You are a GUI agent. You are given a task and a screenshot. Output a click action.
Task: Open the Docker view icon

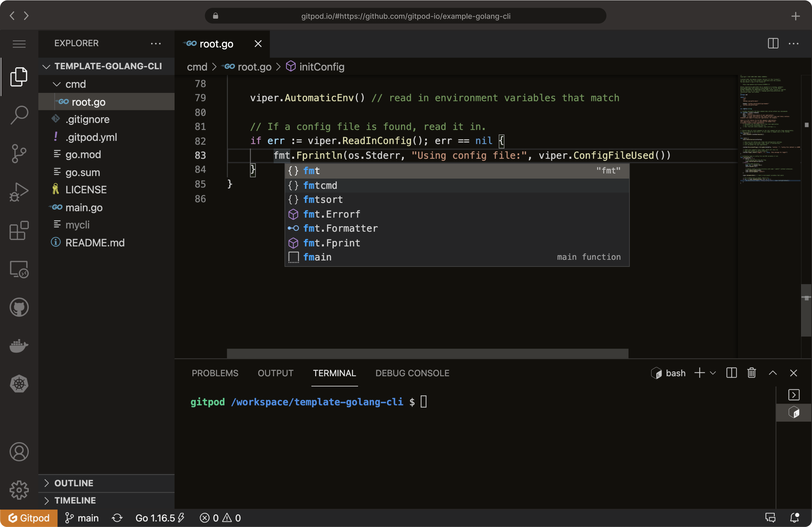19,346
